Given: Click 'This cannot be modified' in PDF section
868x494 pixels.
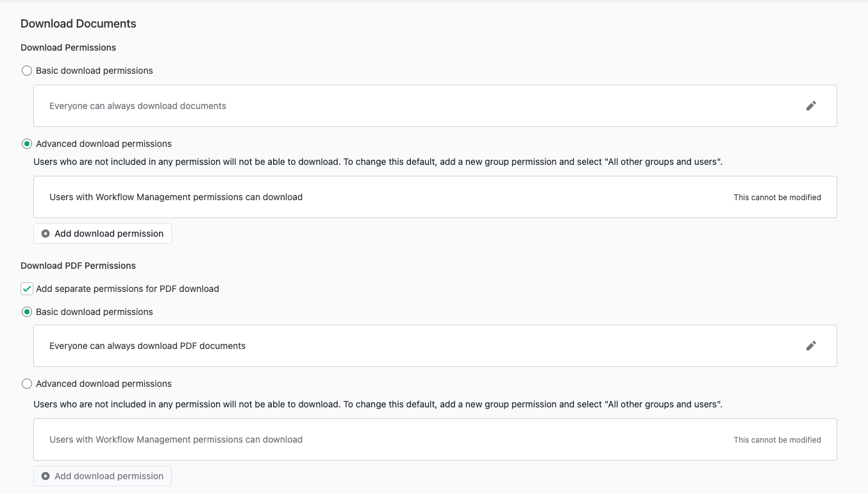Looking at the screenshot, I should coord(777,440).
